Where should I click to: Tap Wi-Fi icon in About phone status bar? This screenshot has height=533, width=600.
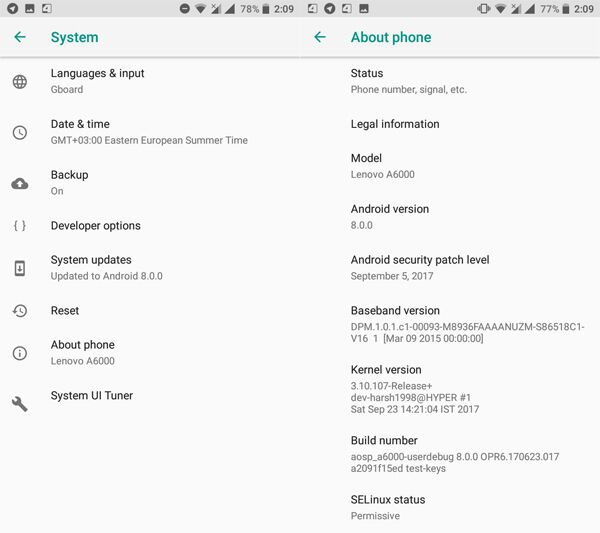(501, 9)
